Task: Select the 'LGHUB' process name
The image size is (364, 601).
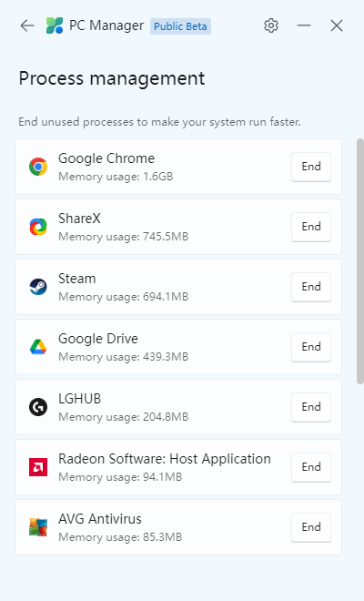Action: click(80, 399)
